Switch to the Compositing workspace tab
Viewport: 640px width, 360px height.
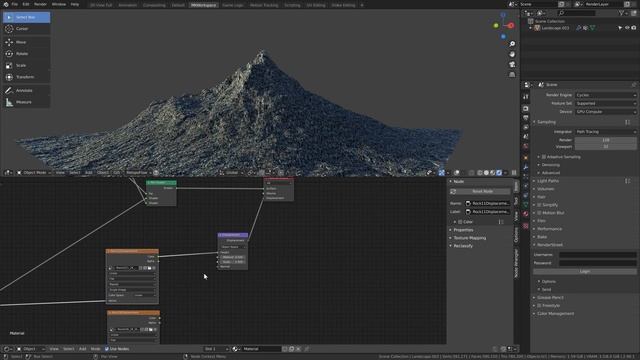coord(154,5)
